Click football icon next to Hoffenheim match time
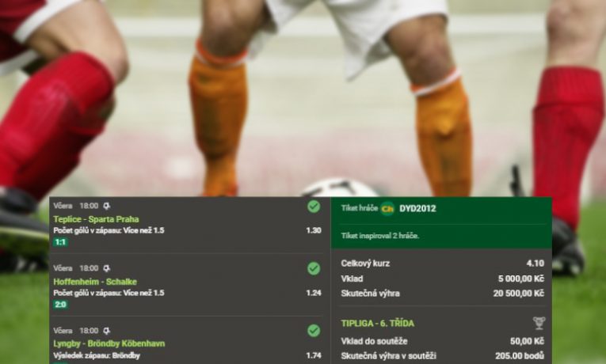 pyautogui.click(x=107, y=268)
